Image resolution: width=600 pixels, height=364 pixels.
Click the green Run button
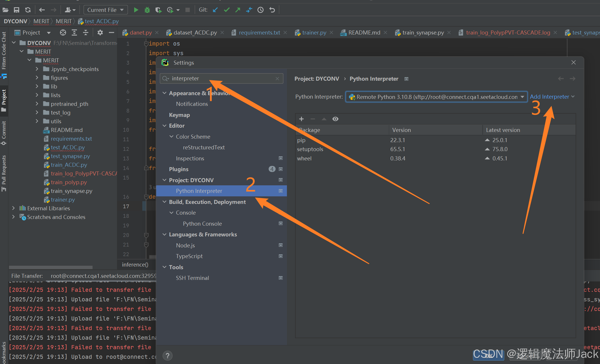coord(136,10)
